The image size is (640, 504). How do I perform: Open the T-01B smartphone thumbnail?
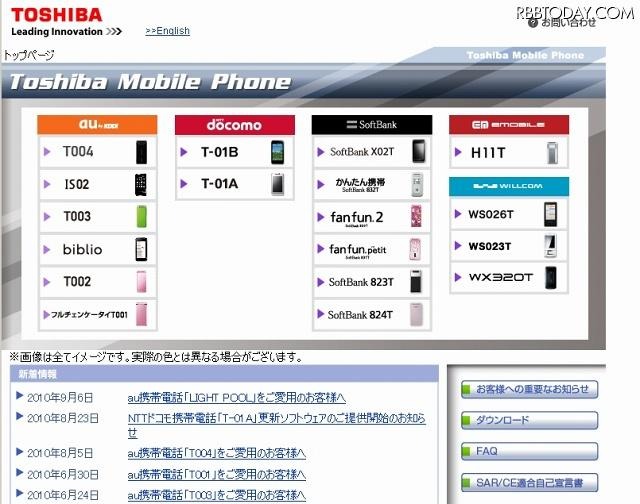click(x=278, y=152)
